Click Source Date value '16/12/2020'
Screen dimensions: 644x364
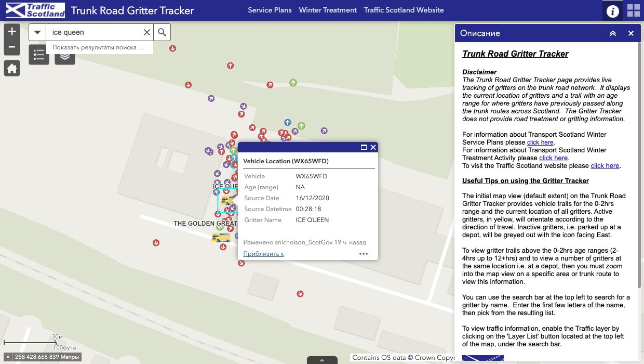tap(312, 198)
